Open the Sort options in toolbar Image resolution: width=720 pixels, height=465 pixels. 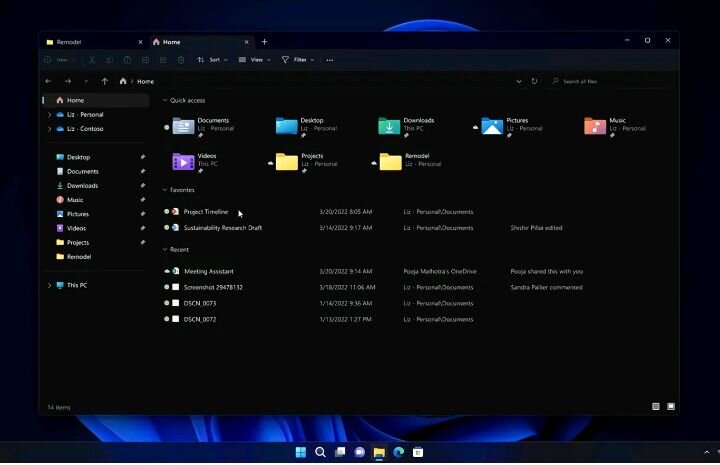click(212, 60)
